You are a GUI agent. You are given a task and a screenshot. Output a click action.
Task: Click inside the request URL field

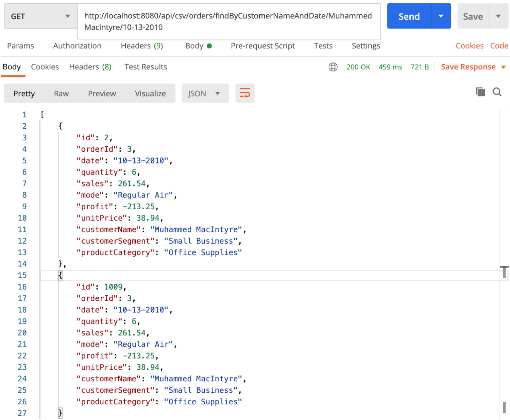pyautogui.click(x=229, y=22)
